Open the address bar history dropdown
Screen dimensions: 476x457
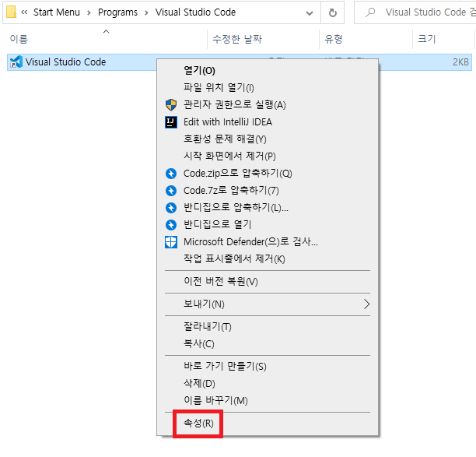click(x=310, y=12)
